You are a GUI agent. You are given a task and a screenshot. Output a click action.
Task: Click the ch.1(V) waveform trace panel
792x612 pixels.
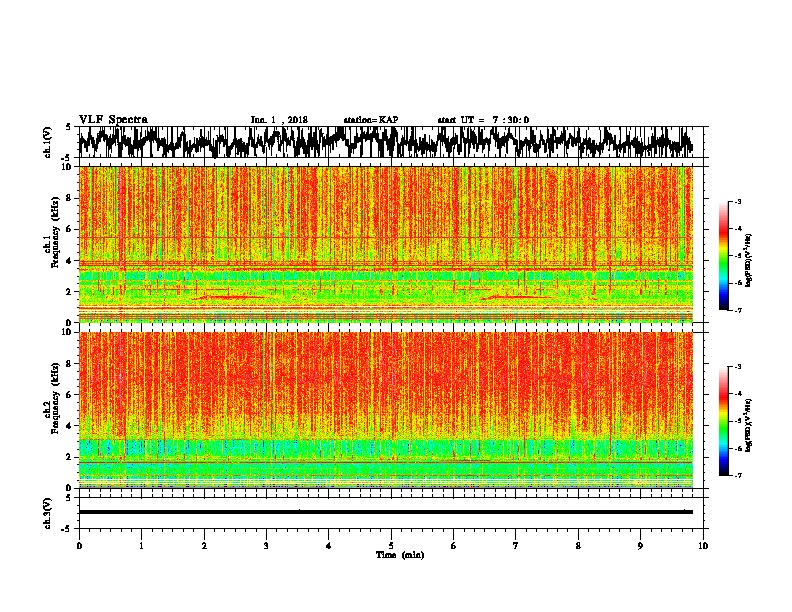[391, 142]
